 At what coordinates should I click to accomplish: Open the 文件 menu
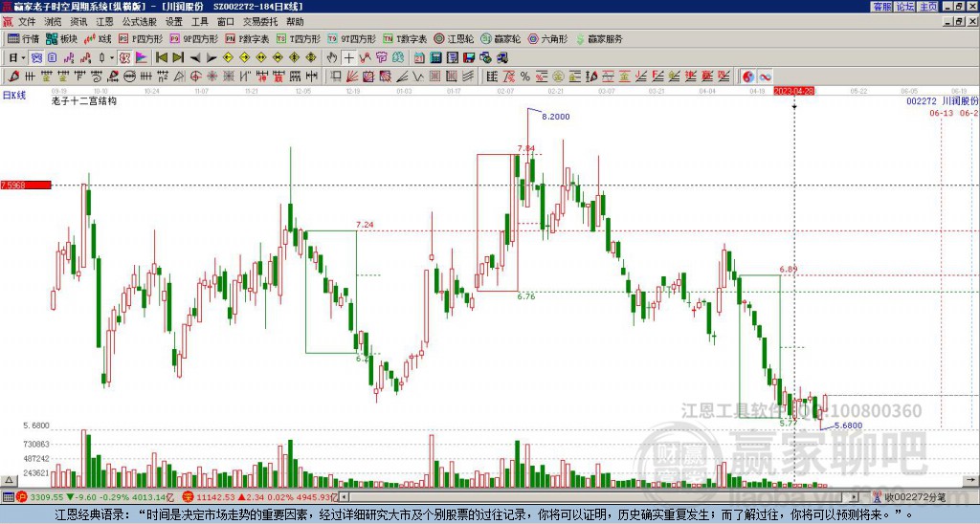[x=27, y=22]
